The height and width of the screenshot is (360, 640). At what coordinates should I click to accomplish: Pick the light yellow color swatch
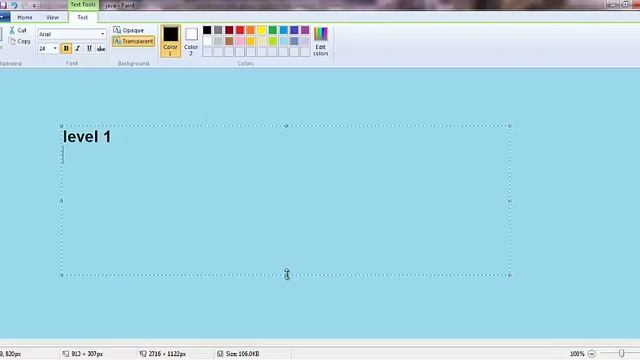[x=262, y=41]
